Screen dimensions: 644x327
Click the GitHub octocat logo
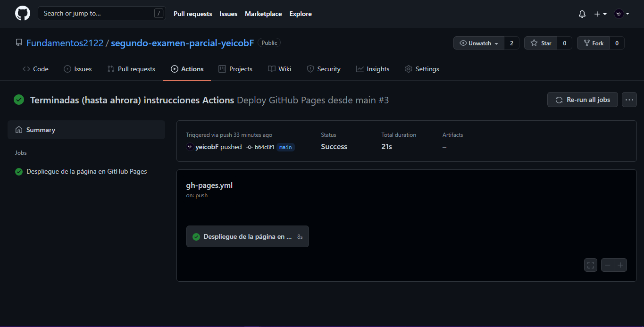tap(23, 13)
